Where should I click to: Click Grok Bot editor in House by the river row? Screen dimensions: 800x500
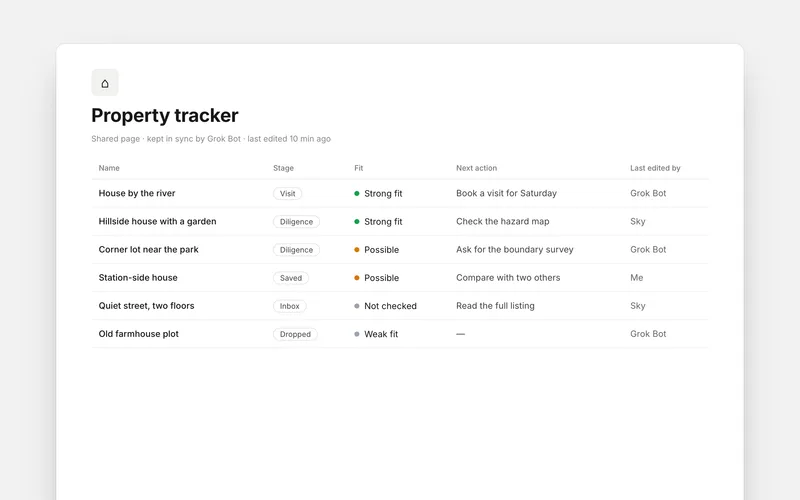648,193
